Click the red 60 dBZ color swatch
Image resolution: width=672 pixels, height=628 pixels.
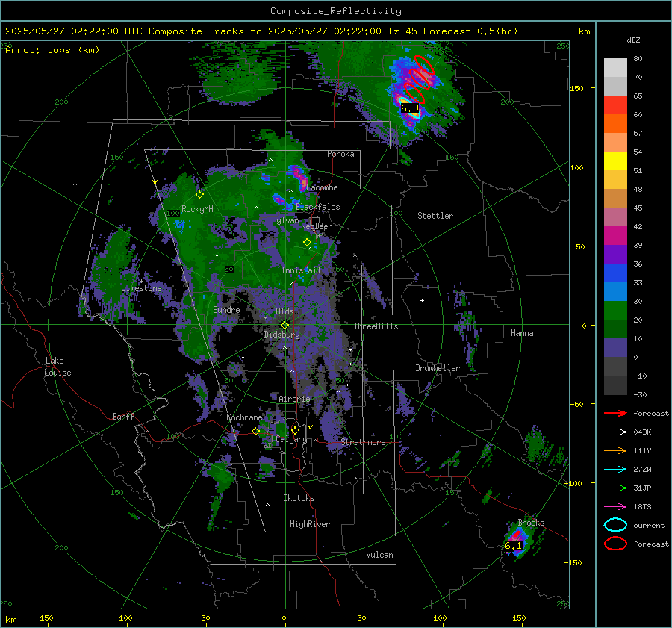pyautogui.click(x=615, y=105)
